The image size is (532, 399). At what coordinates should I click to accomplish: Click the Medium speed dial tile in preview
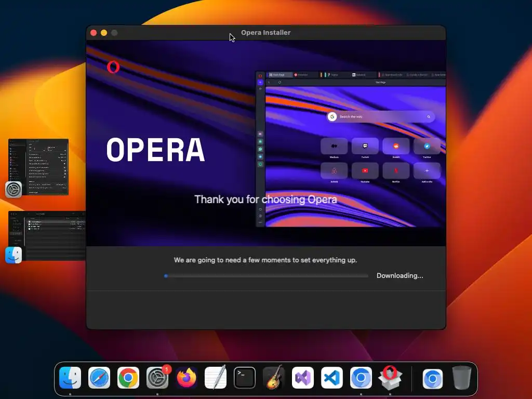[x=334, y=146]
